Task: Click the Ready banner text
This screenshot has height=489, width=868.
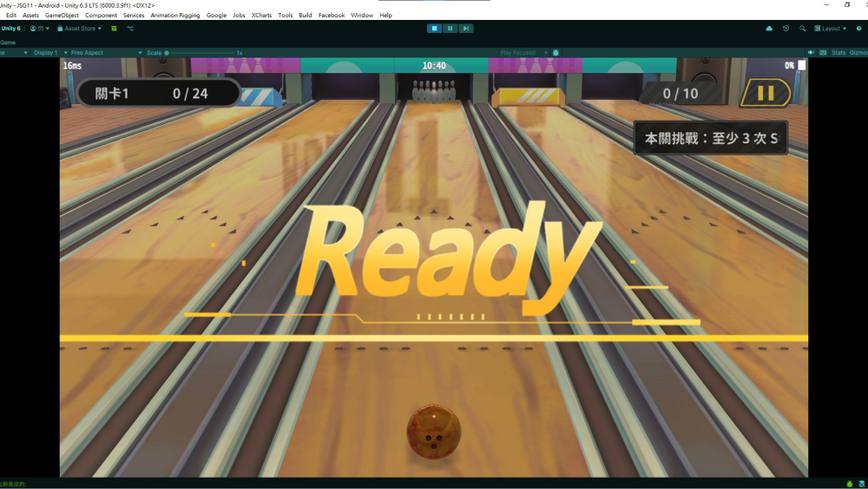Action: point(449,259)
